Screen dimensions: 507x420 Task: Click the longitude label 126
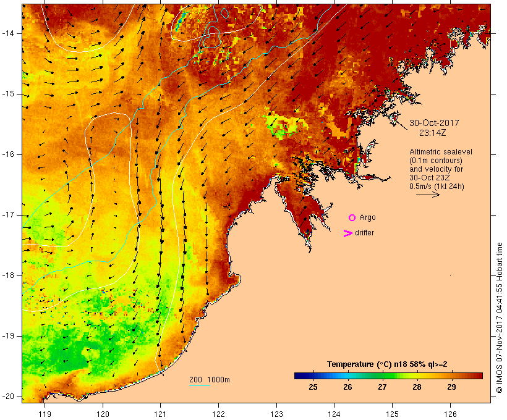coord(450,414)
